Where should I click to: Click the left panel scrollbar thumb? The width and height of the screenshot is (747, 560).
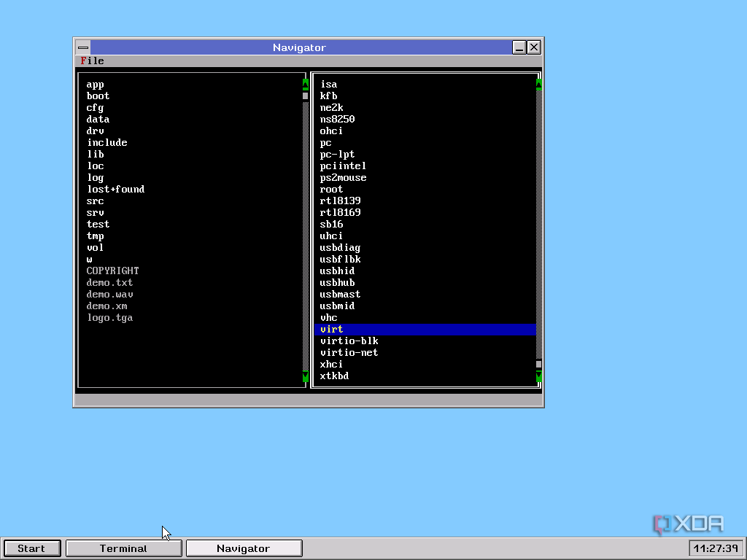point(306,96)
